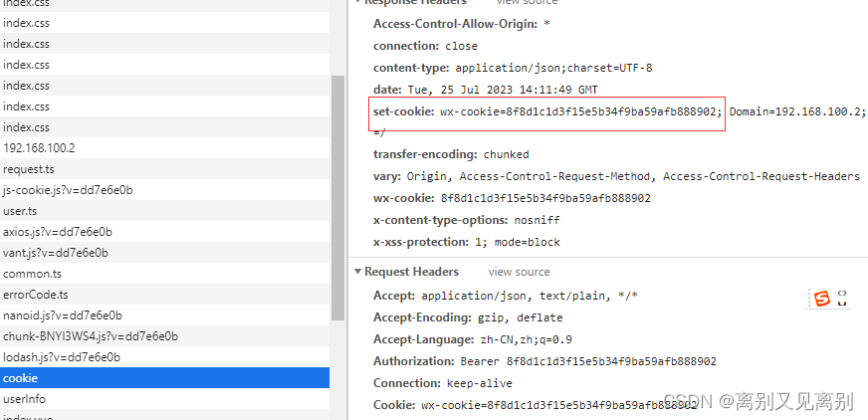
Task: Click the connection: close header
Action: click(x=425, y=46)
